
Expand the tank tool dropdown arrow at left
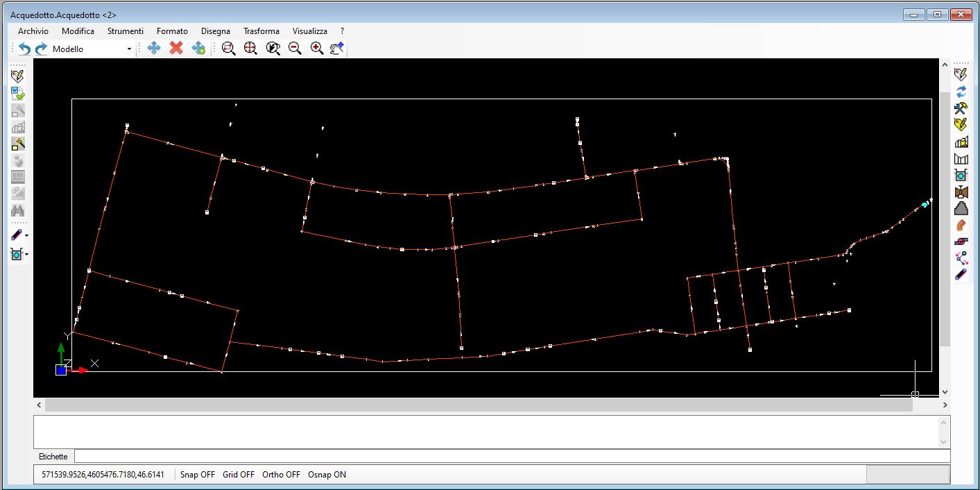[x=27, y=255]
